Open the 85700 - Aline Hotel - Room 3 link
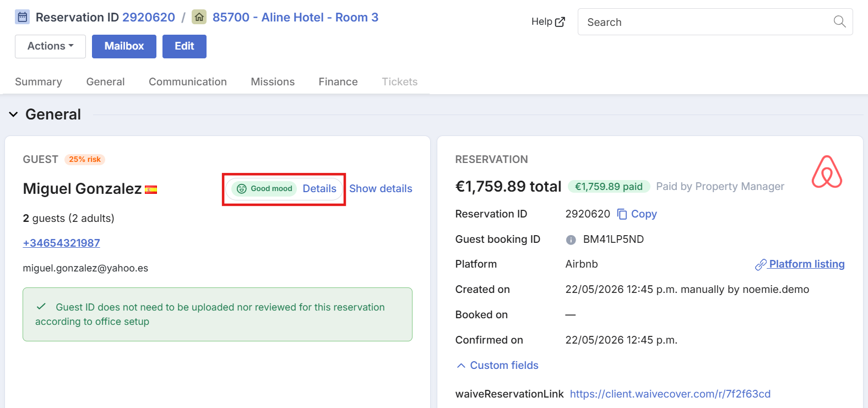 tap(295, 17)
